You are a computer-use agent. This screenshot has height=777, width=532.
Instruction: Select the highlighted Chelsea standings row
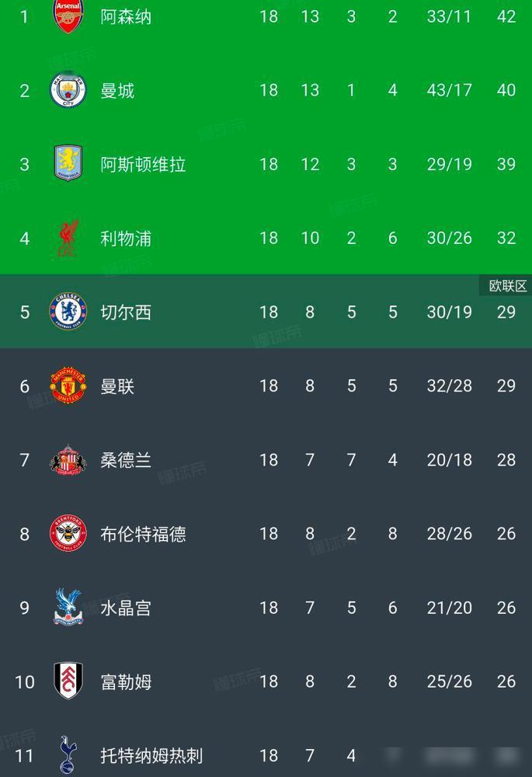tap(266, 312)
